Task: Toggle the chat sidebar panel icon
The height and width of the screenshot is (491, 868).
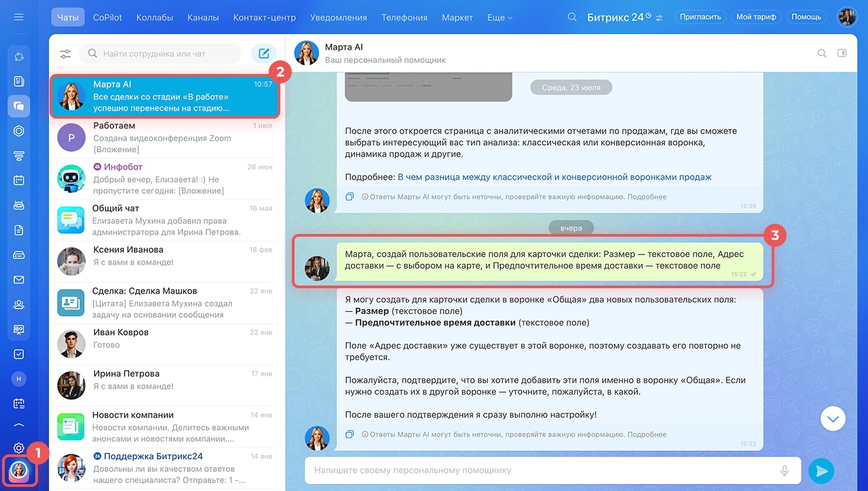Action: coord(842,53)
